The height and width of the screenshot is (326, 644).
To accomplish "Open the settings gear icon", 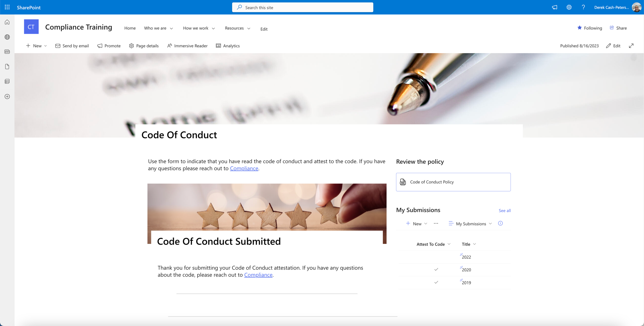I will 569,7.
